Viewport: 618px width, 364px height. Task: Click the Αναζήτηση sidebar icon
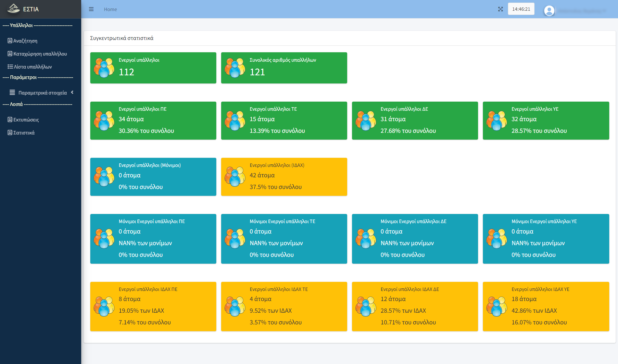click(10, 41)
